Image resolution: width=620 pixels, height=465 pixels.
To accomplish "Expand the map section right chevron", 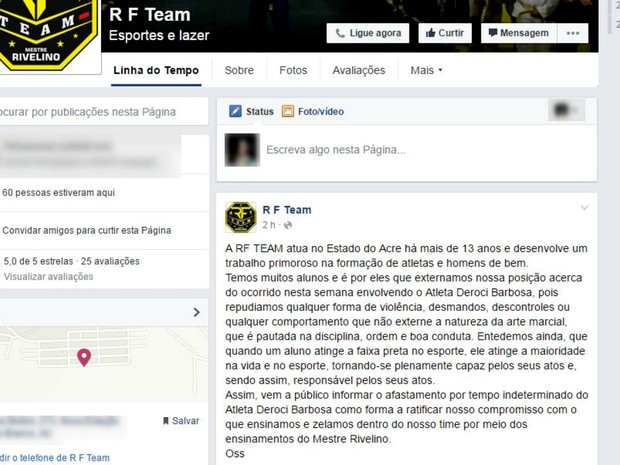I will pyautogui.click(x=197, y=312).
